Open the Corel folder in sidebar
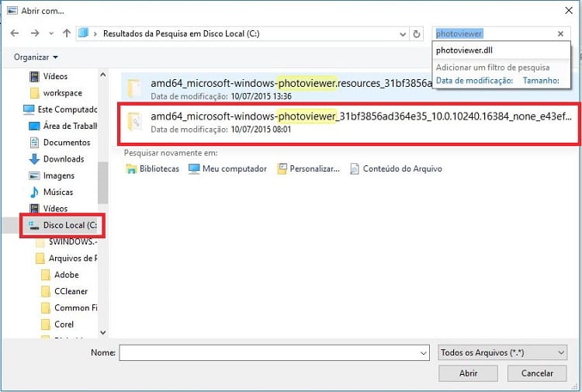 (57, 324)
